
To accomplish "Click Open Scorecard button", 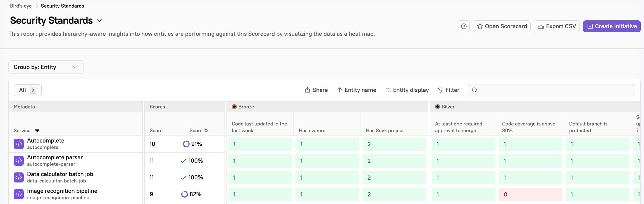I will [x=502, y=26].
